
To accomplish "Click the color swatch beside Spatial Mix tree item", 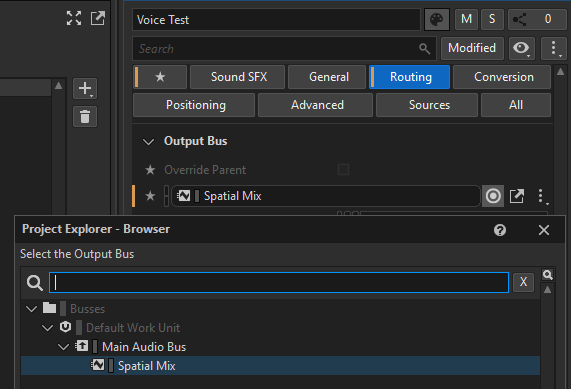I will 111,365.
